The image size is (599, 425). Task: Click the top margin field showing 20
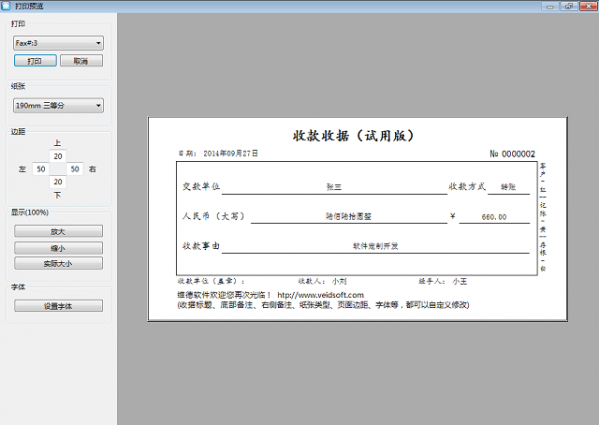coord(58,156)
